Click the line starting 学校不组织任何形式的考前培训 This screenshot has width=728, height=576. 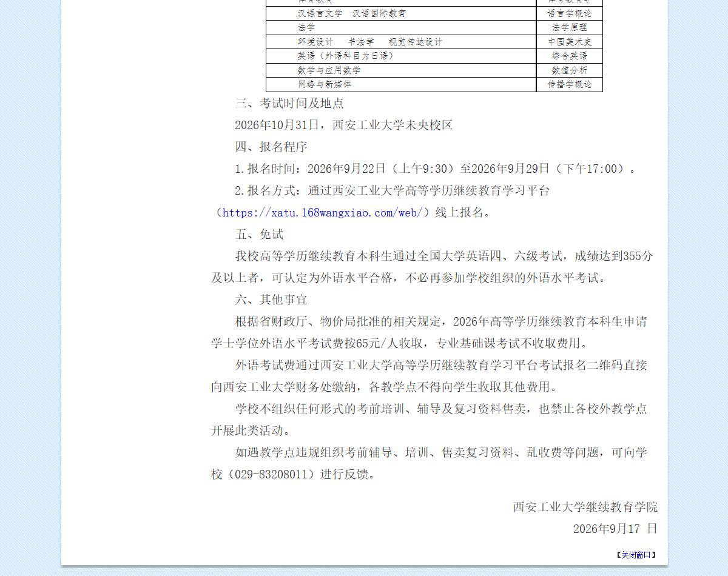[441, 409]
